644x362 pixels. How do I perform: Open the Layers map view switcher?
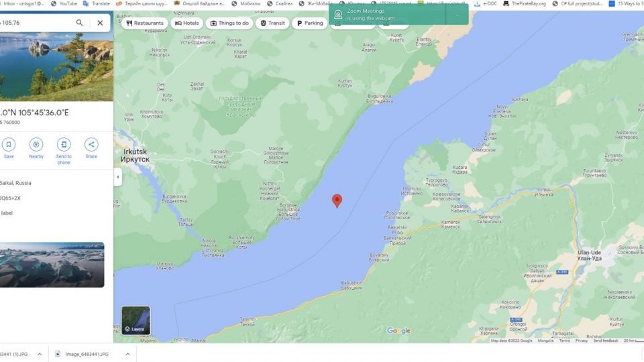136,320
